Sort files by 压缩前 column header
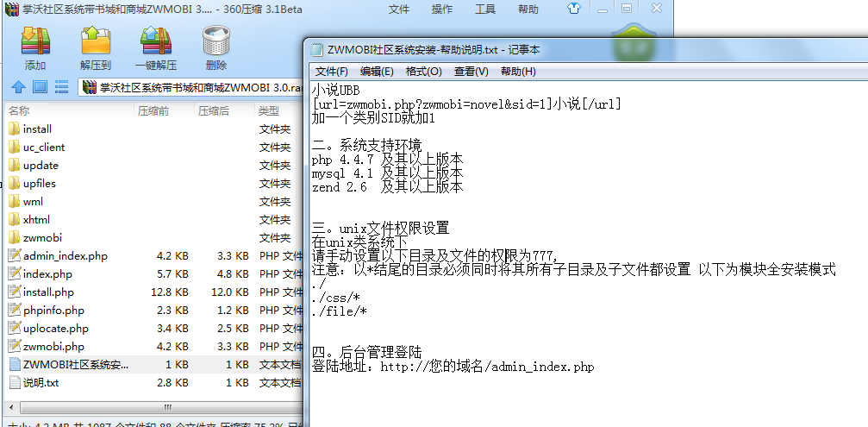The width and height of the screenshot is (868, 427). [x=153, y=111]
